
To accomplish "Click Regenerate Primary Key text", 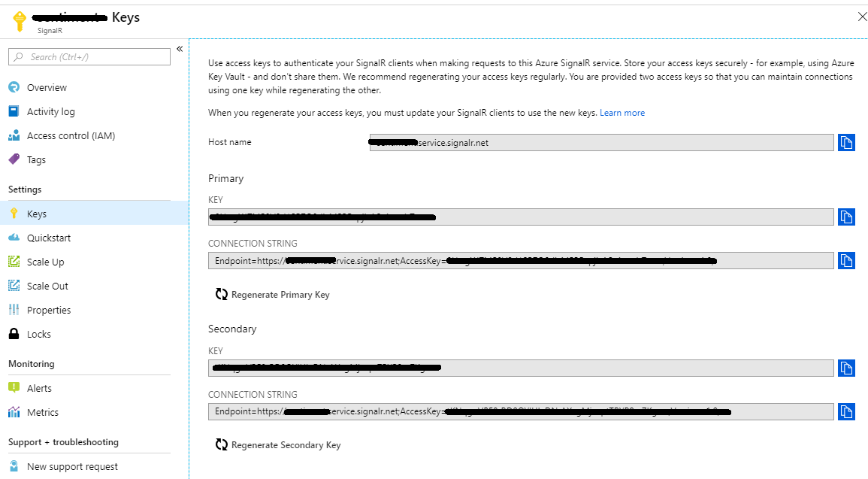I will tap(280, 295).
